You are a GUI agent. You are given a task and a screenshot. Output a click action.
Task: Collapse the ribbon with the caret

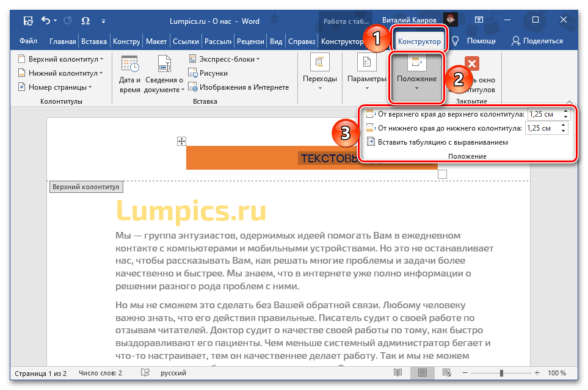(x=570, y=101)
